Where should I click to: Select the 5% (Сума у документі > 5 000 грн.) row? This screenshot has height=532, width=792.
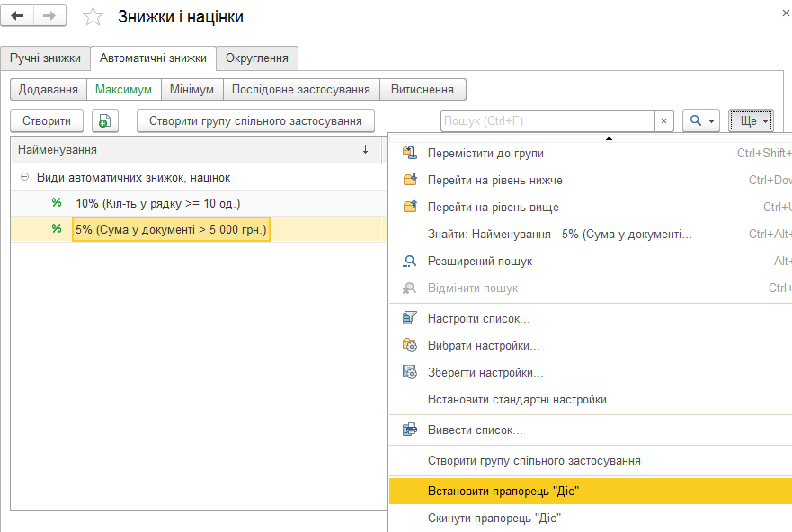(x=199, y=229)
